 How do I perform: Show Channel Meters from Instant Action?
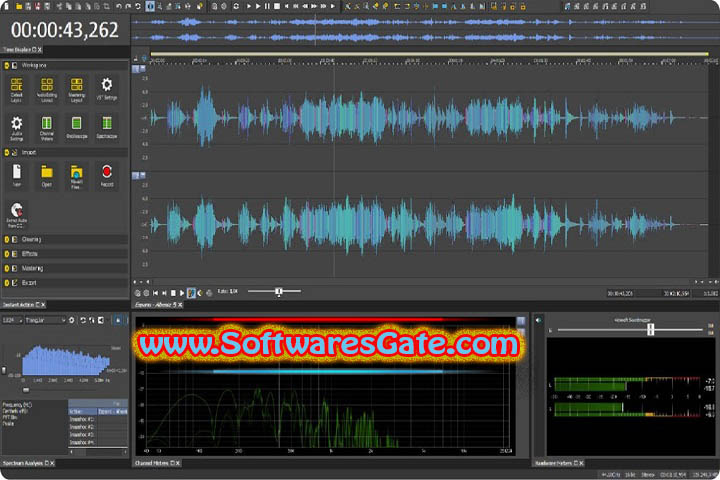[47, 128]
